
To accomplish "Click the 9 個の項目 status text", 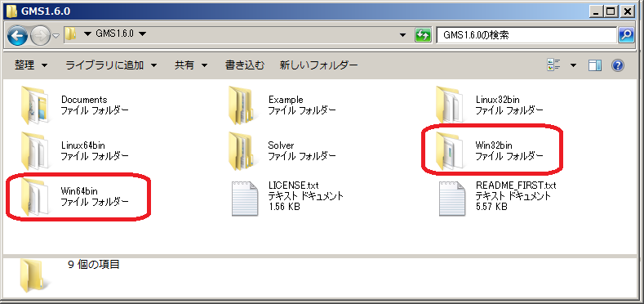I will pos(94,265).
